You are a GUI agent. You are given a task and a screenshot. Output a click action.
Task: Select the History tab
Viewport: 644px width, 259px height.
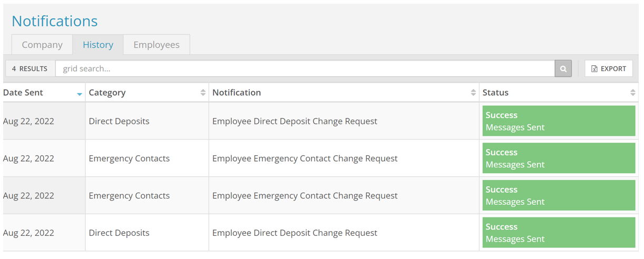98,45
